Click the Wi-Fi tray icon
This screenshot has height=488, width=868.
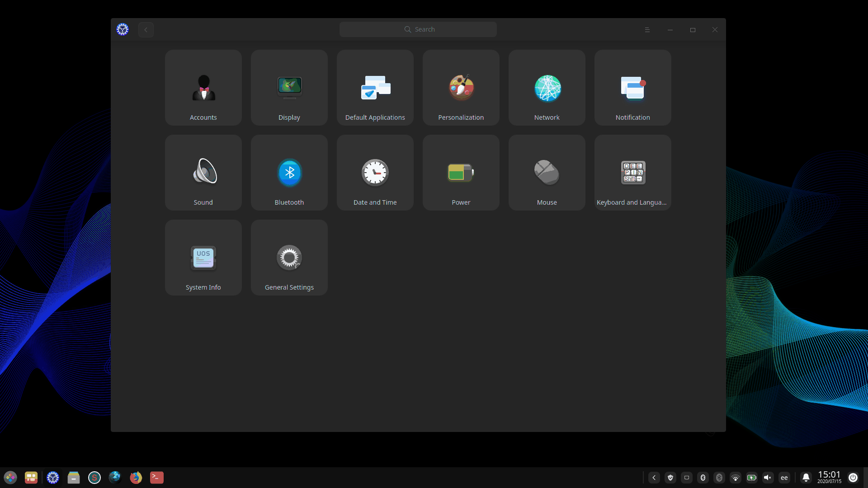736,478
